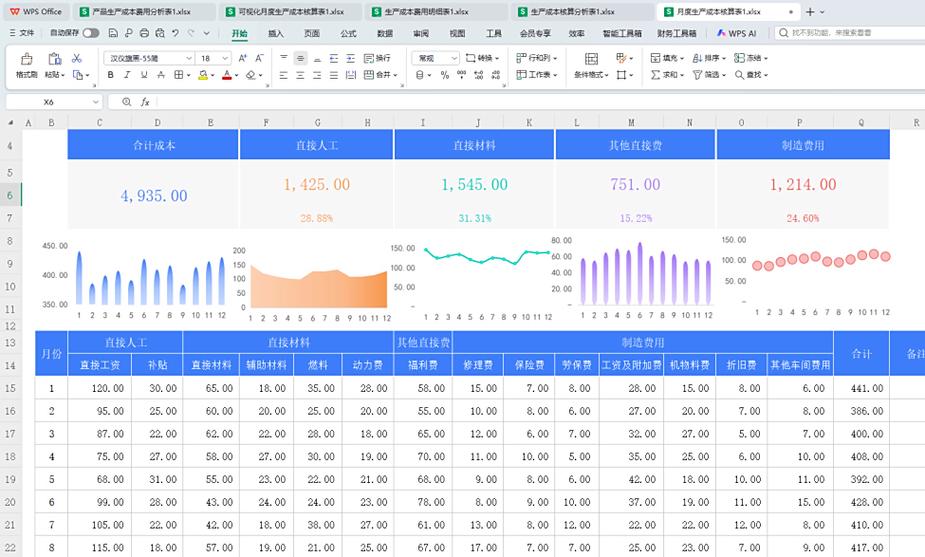The width and height of the screenshot is (925, 557).
Task: Switch to the 视图 ribbon tab
Action: (x=457, y=34)
